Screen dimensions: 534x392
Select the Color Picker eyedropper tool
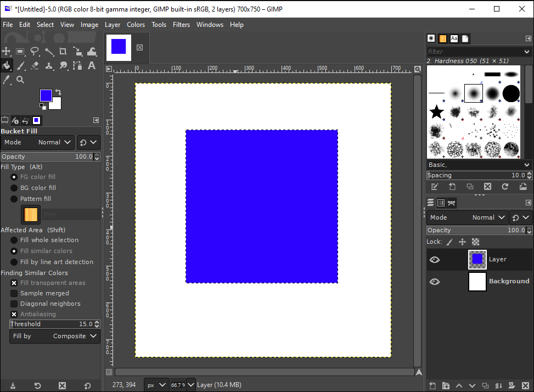pyautogui.click(x=7, y=80)
